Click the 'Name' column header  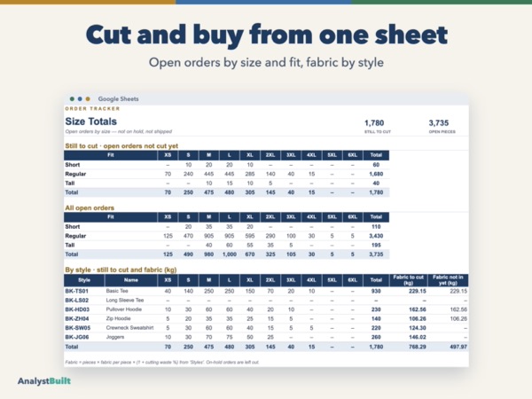tap(131, 280)
